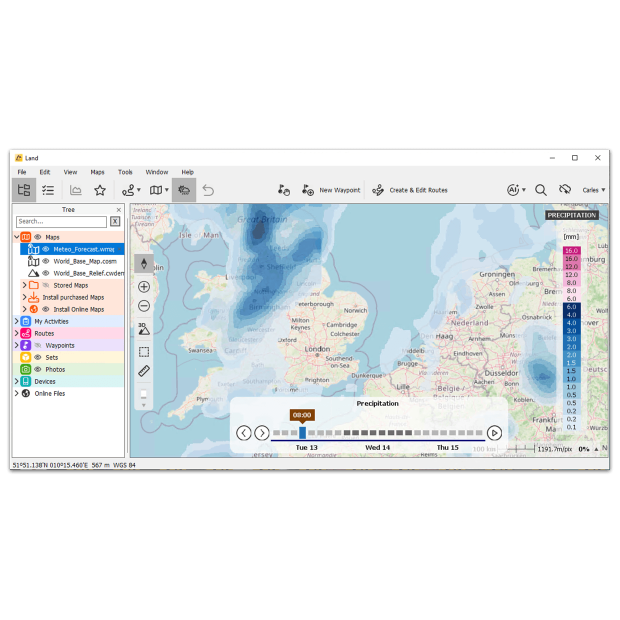620x620 pixels.
Task: Click the flag waypoint pointer icon
Action: click(284, 190)
